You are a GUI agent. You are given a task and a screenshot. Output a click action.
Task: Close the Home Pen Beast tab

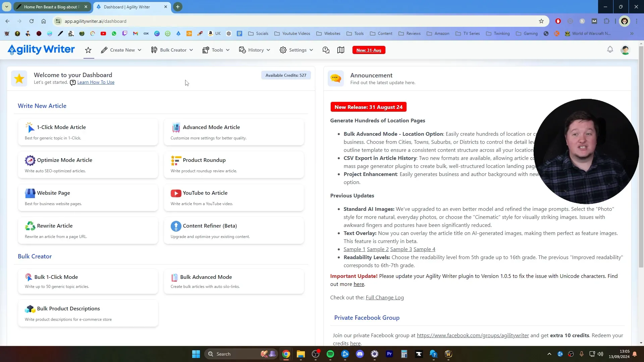86,7
